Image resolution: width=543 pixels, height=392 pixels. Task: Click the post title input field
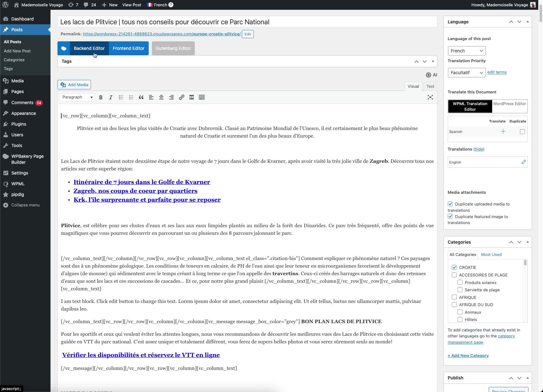[247, 22]
